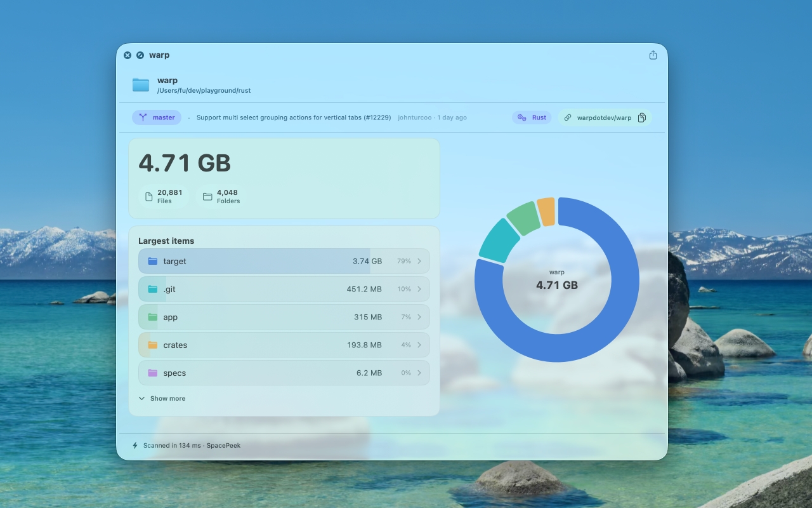Click the author name johnturcoo

(x=415, y=117)
